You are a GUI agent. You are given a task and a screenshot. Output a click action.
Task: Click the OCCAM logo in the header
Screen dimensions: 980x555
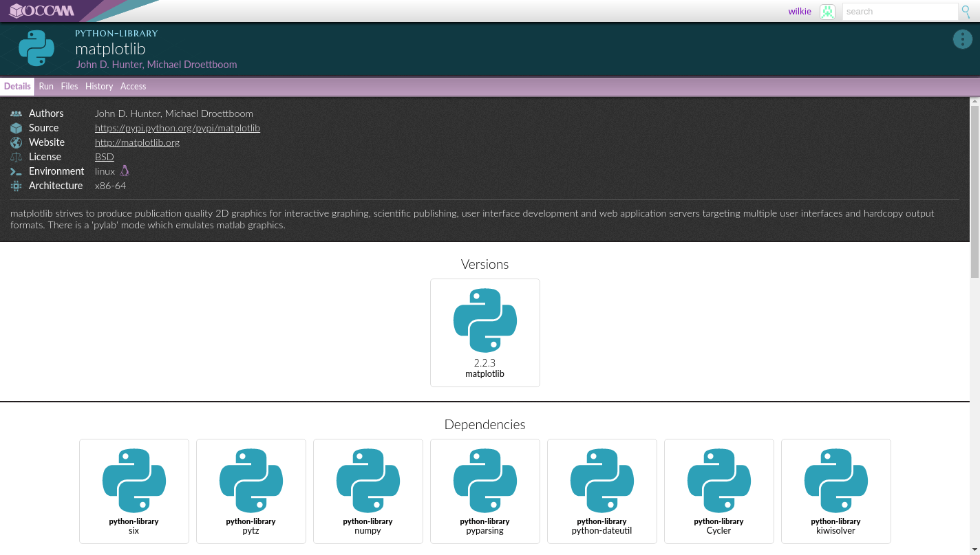[x=41, y=11]
